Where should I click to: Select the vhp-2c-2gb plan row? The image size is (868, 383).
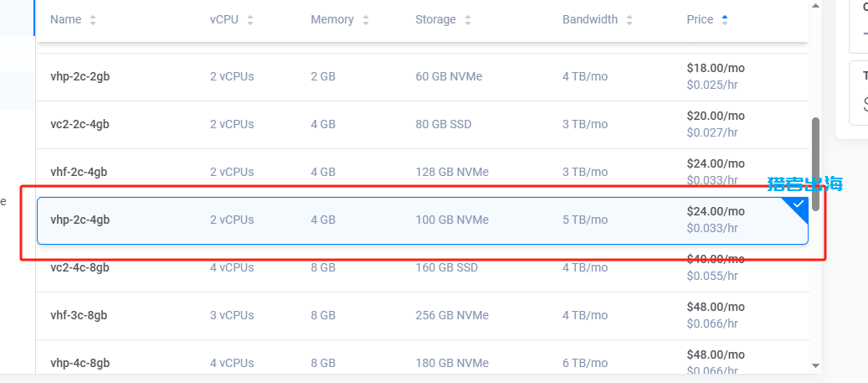pyautogui.click(x=423, y=77)
